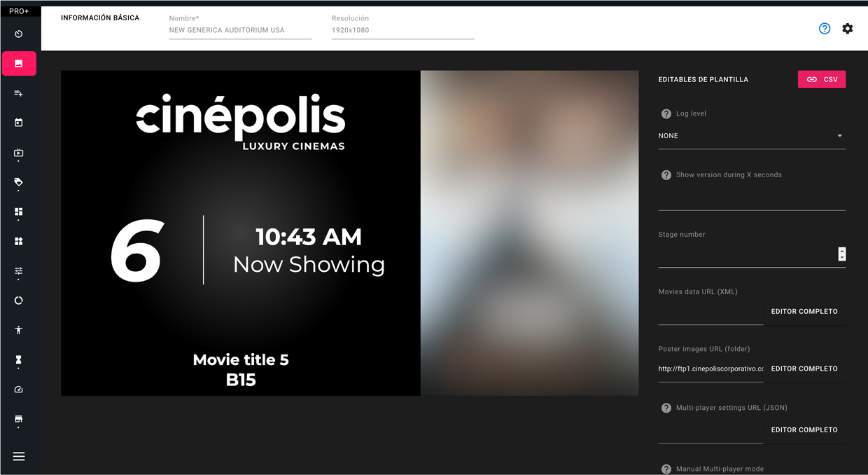Open the sliders tune icon in the sidebar

19,271
